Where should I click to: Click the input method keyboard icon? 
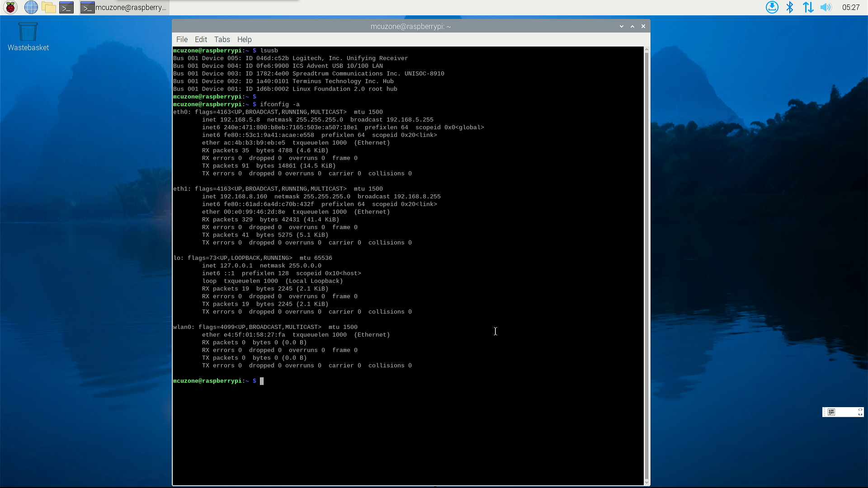click(831, 412)
